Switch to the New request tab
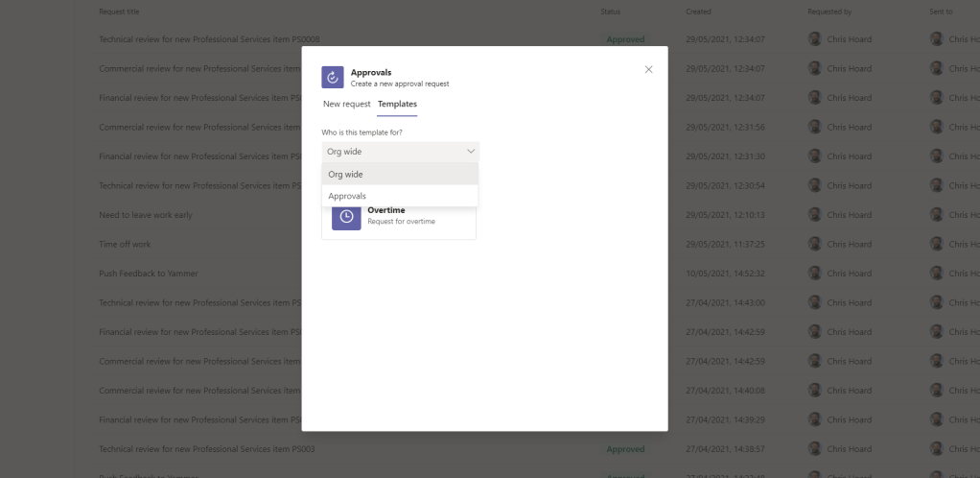The width and height of the screenshot is (980, 478). 346,104
